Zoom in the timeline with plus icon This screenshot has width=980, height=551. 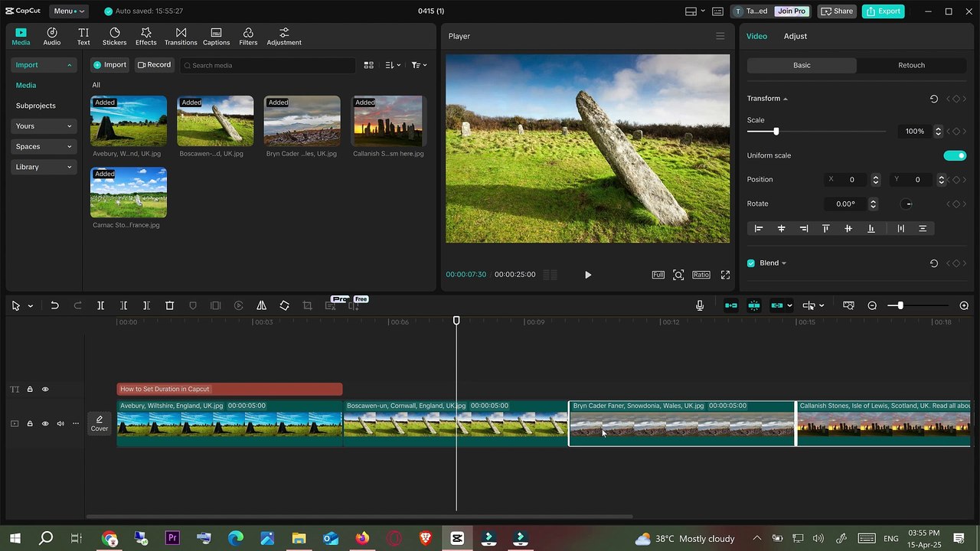click(x=964, y=305)
